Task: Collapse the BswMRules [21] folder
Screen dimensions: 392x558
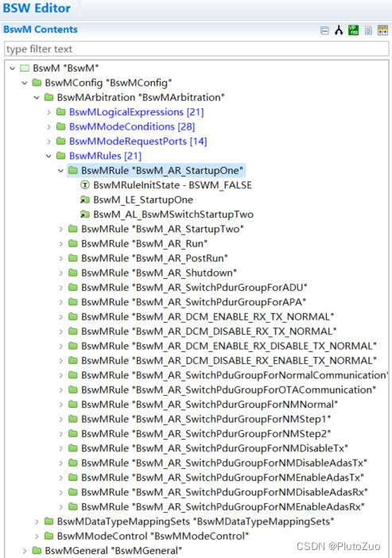Action: (x=49, y=156)
